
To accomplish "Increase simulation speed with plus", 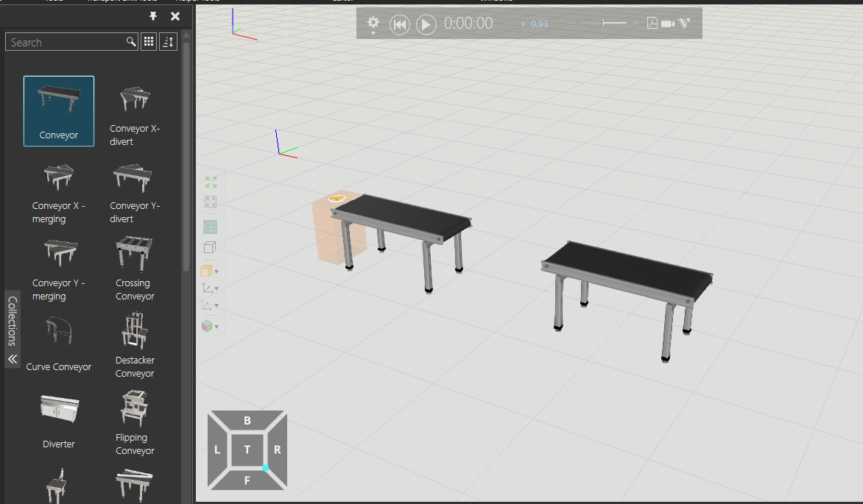I will (x=636, y=23).
